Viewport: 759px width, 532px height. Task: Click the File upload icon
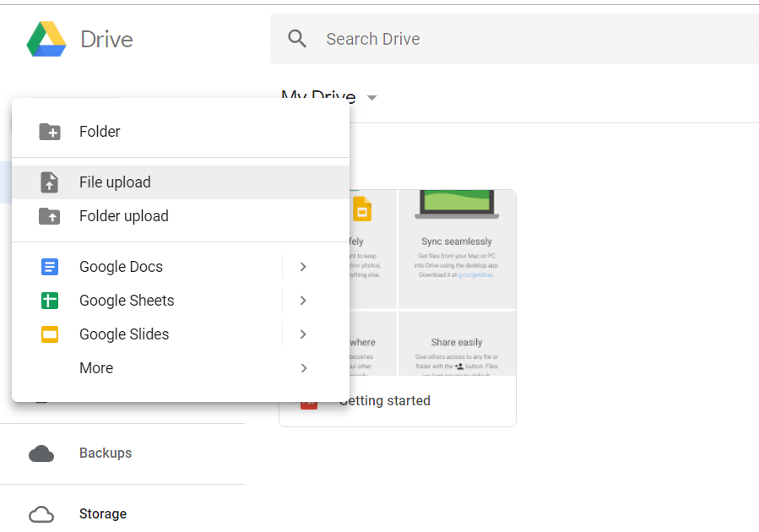[x=50, y=182]
